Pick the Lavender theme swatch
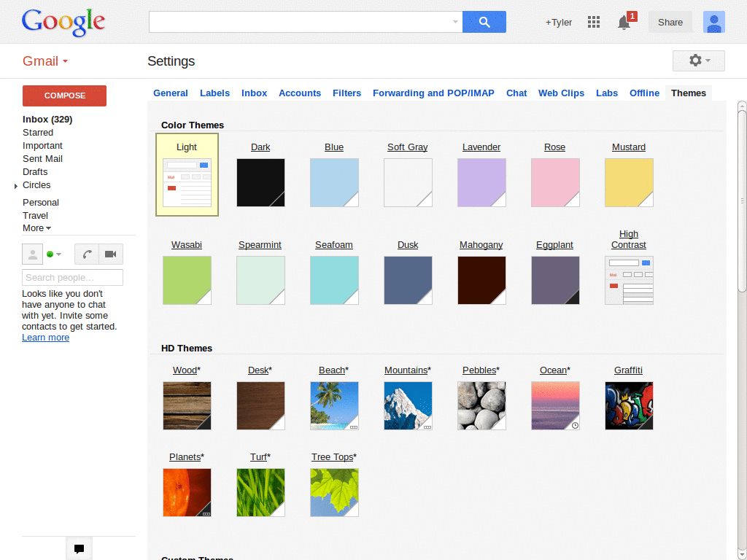This screenshot has height=560, width=747. click(481, 183)
